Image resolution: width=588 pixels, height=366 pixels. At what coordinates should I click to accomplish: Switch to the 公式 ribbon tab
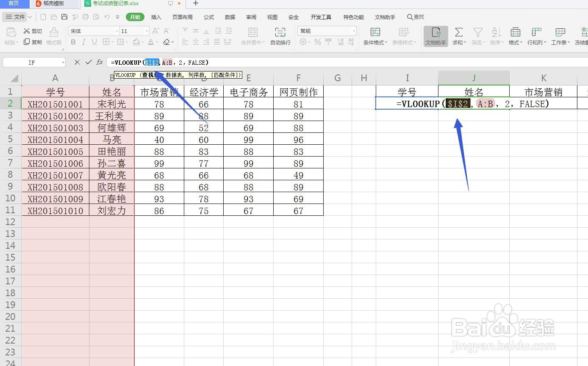[x=209, y=17]
